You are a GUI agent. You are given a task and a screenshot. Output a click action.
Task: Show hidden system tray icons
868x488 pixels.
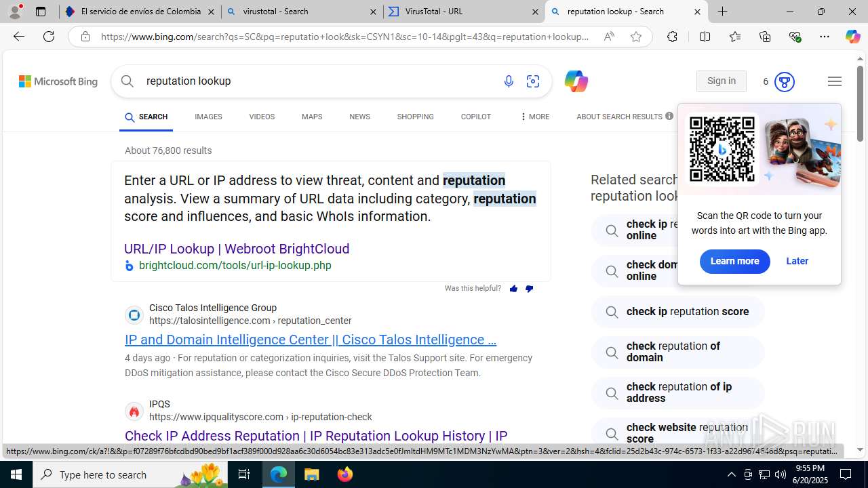pyautogui.click(x=731, y=474)
